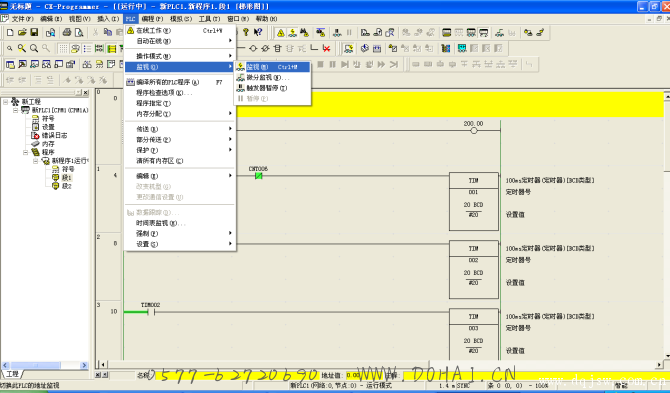The image size is (670, 393).
Task: Select 段1 in the project tree
Action: coord(67,177)
